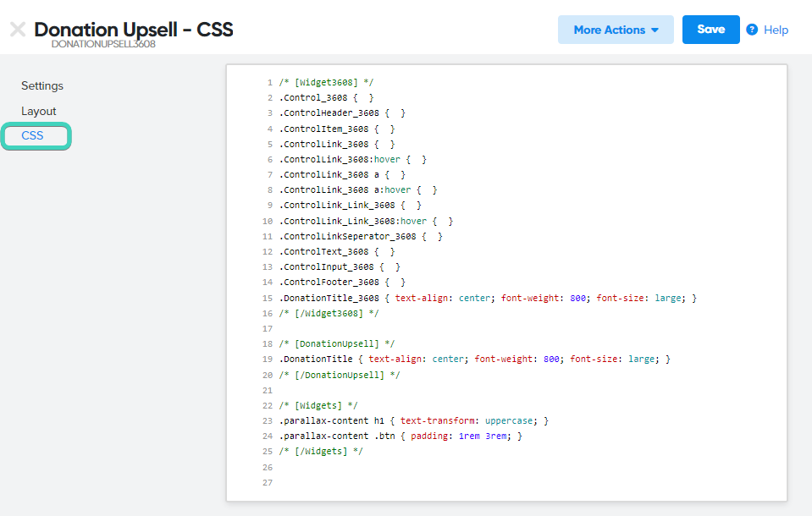The height and width of the screenshot is (516, 812).
Task: Place cursor on empty line 27
Action: click(506, 482)
